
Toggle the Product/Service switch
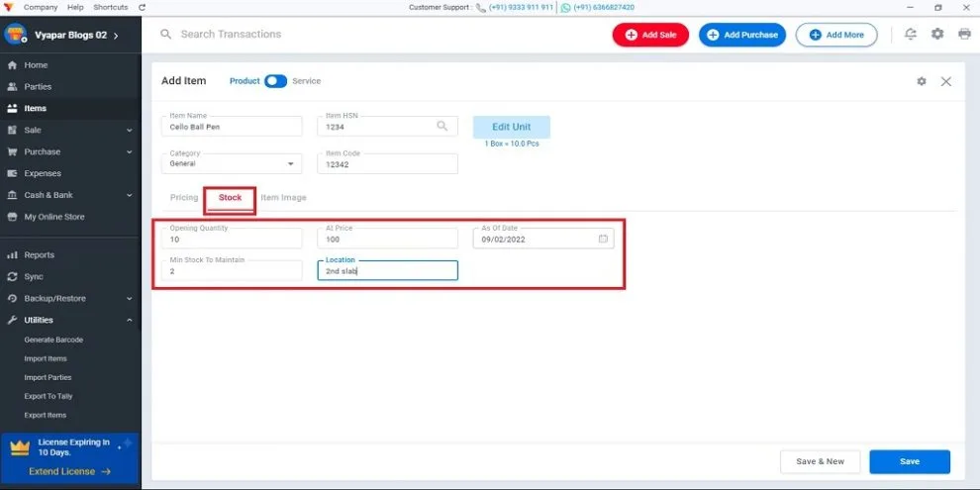click(275, 81)
